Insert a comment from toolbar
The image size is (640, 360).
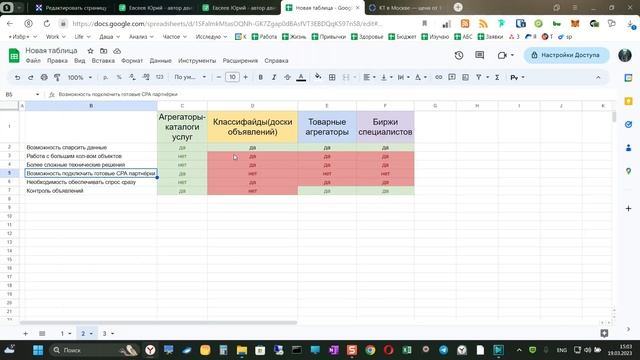tap(452, 77)
